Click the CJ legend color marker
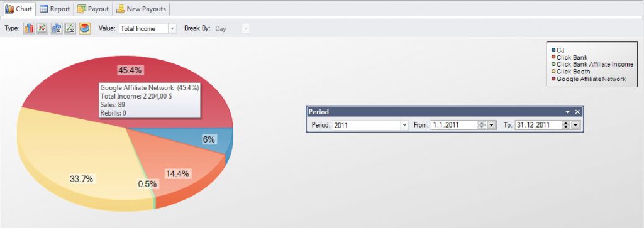Image resolution: width=644 pixels, height=228 pixels. tap(553, 50)
